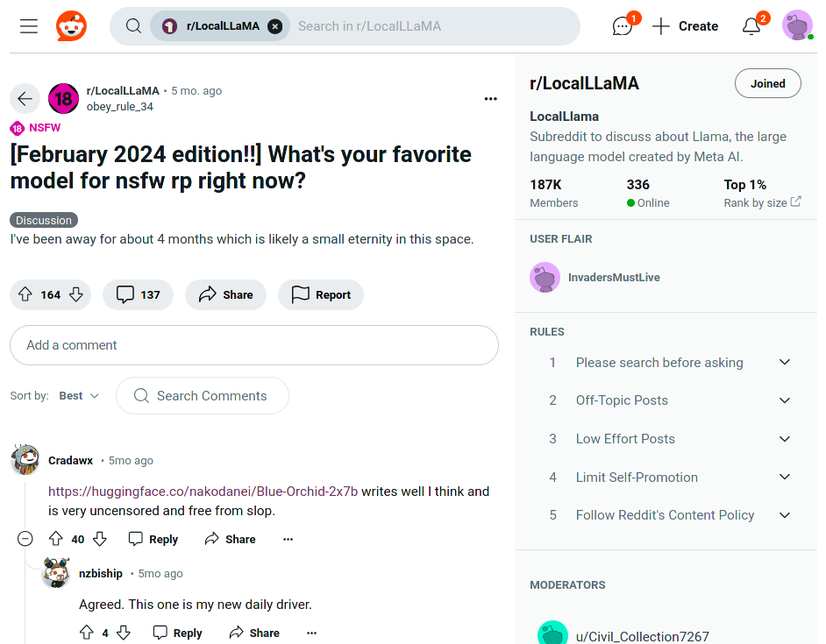Upvote Cradawx's comment
The width and height of the screenshot is (826, 644).
tap(56, 539)
